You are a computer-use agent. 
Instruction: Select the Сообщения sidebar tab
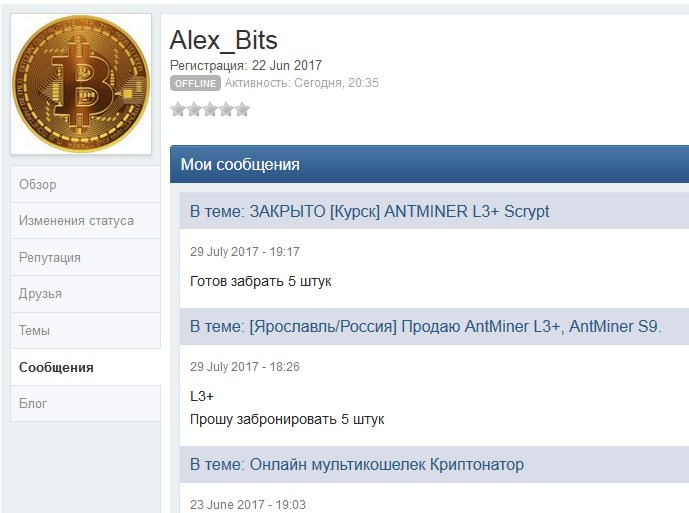[56, 367]
